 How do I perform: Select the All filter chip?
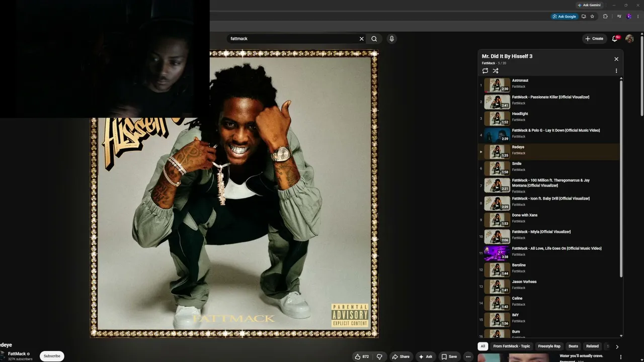point(483,346)
